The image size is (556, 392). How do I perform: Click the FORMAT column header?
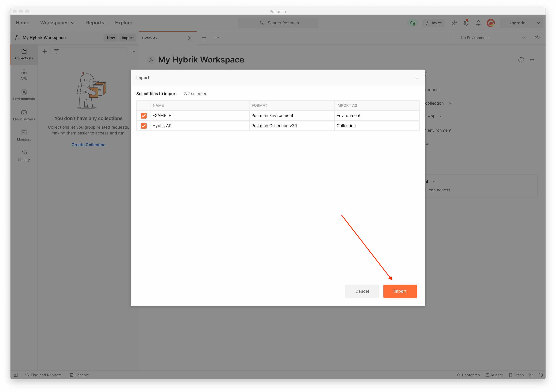pyautogui.click(x=292, y=106)
